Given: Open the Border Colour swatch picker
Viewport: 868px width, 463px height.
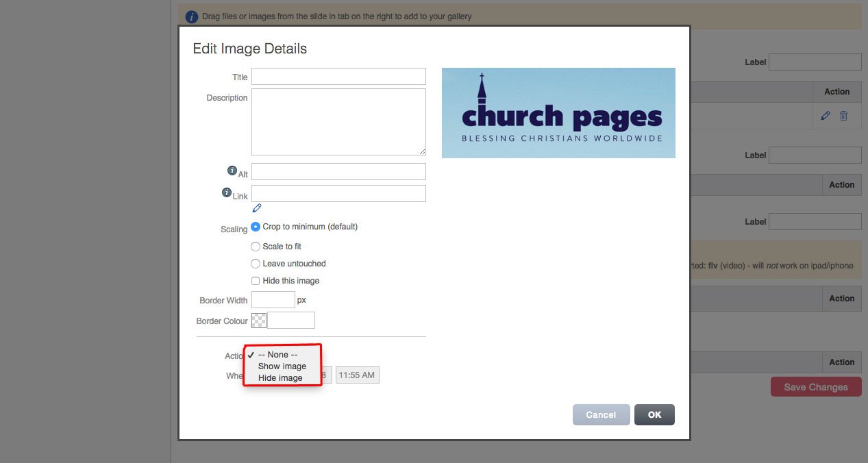Looking at the screenshot, I should coord(259,321).
